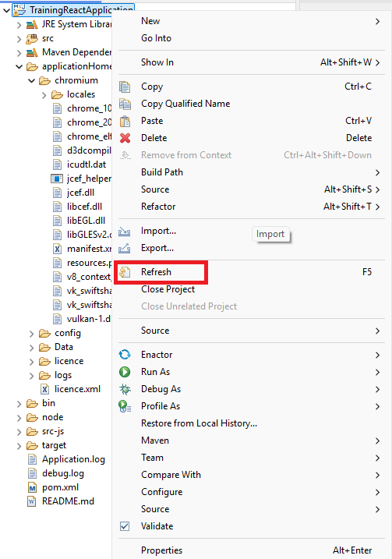The image size is (392, 559).
Task: Select the README.md file
Action: pyautogui.click(x=68, y=501)
